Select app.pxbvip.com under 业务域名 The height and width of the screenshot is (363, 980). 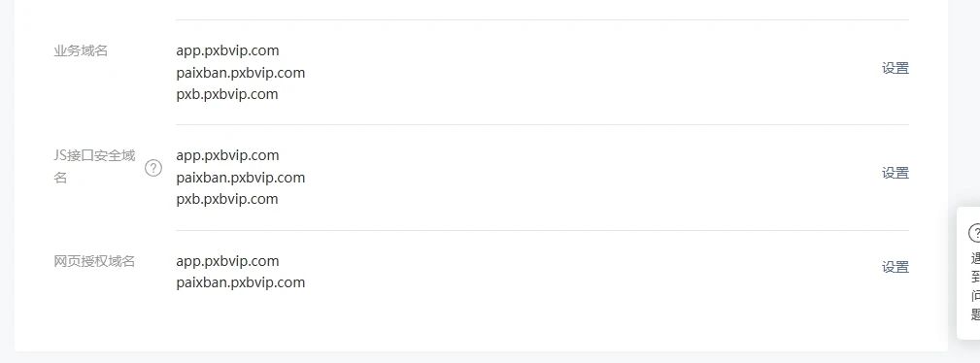click(x=227, y=50)
